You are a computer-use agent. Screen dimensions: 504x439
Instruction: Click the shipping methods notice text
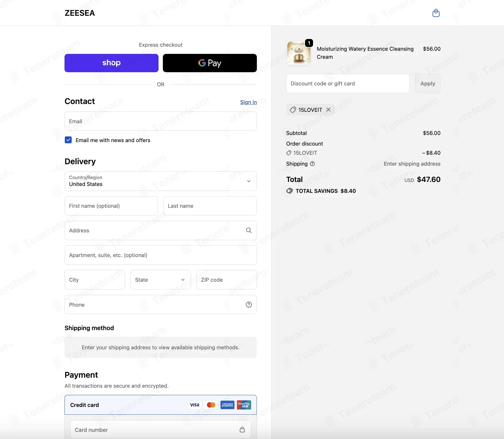click(161, 347)
